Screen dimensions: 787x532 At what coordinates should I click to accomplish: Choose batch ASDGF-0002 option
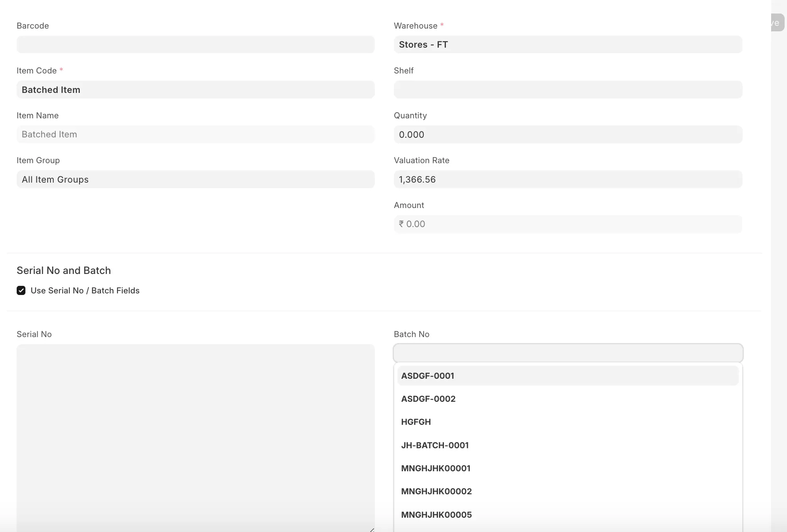[x=568, y=399]
